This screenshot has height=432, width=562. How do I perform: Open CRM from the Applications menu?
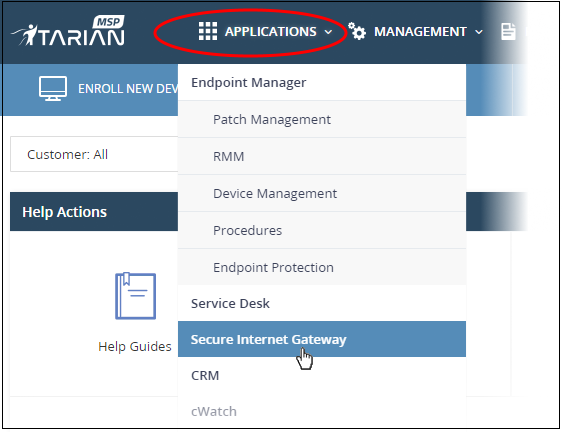(322, 375)
